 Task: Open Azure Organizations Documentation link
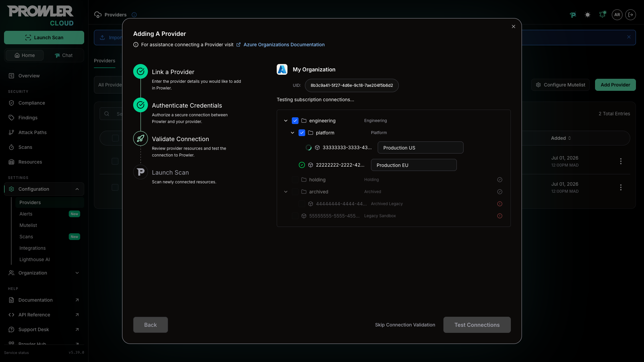click(x=284, y=45)
